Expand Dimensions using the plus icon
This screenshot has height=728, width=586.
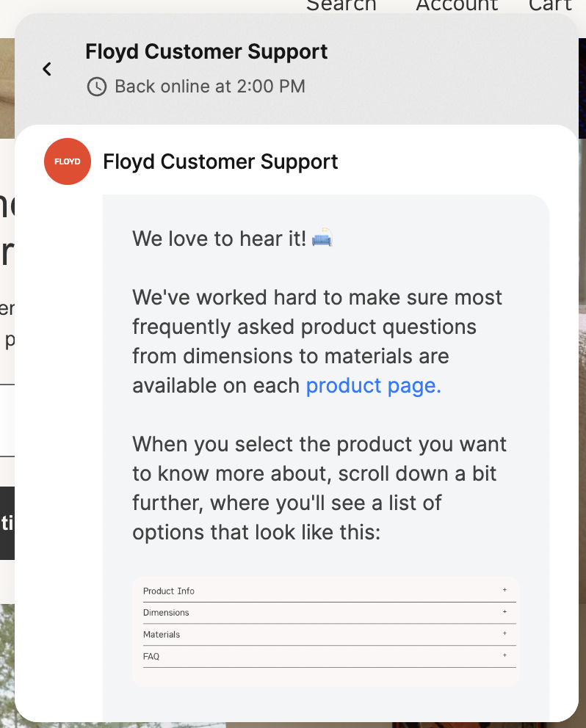(504, 611)
